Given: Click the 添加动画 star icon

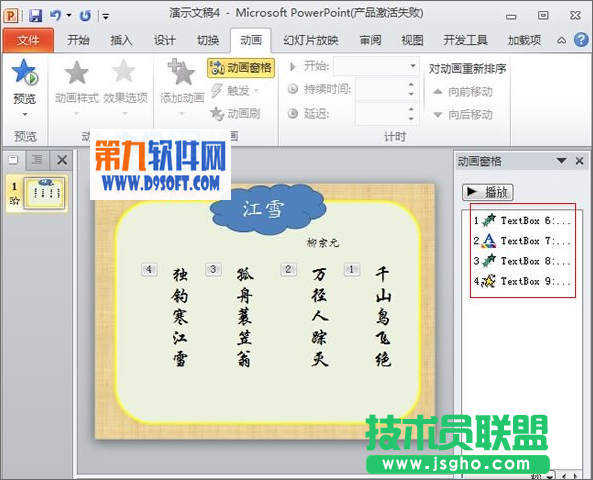Looking at the screenshot, I should [182, 72].
